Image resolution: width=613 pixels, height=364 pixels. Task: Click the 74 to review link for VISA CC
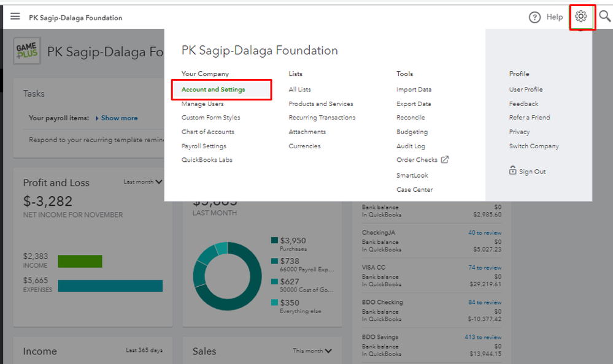point(485,268)
